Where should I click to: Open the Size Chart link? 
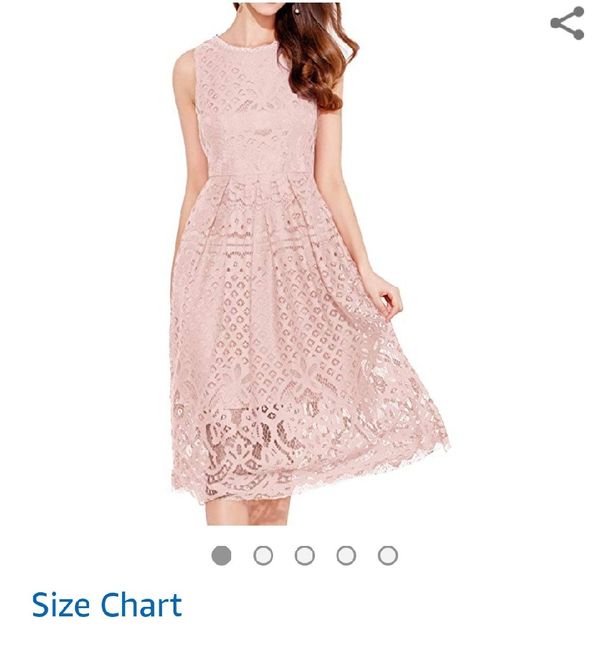pos(107,605)
